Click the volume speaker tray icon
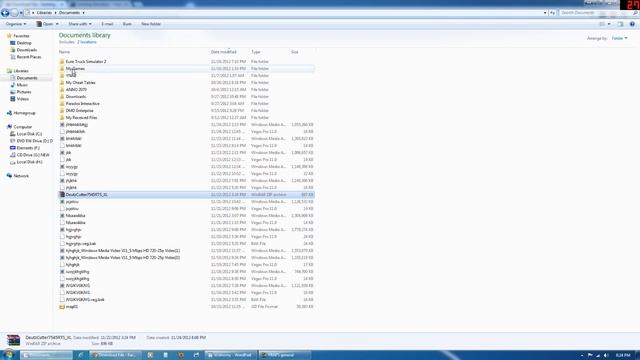640x360 pixels. pos(606,356)
